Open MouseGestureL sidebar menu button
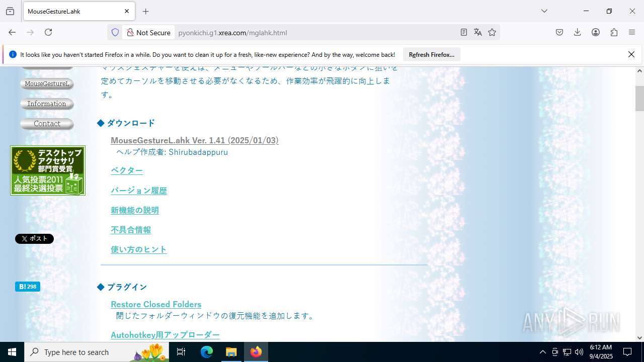 point(47,84)
